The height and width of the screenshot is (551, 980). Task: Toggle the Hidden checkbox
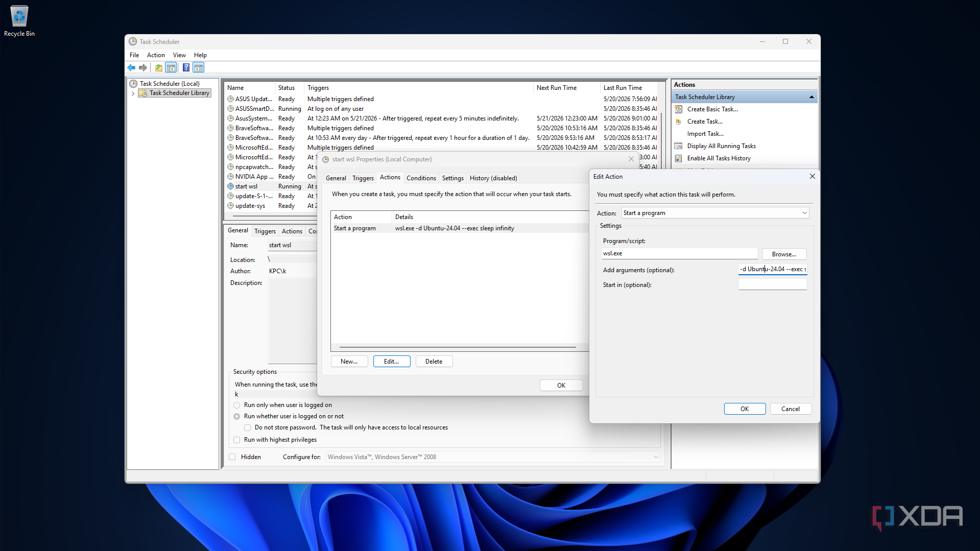click(232, 457)
